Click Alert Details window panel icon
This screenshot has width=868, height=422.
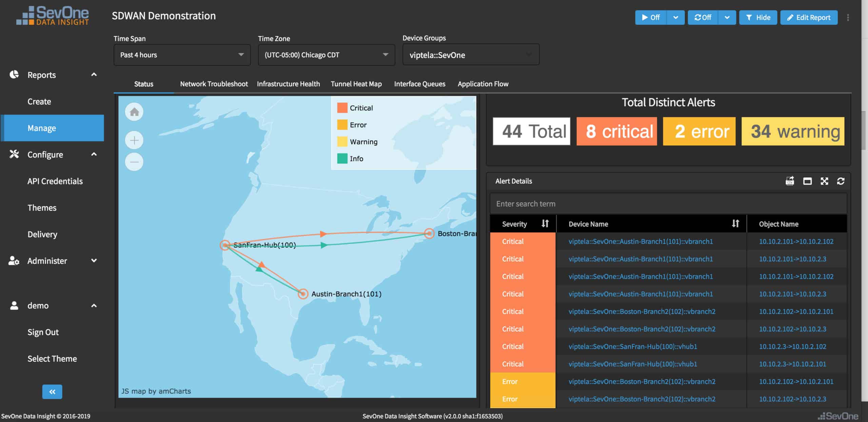click(807, 181)
